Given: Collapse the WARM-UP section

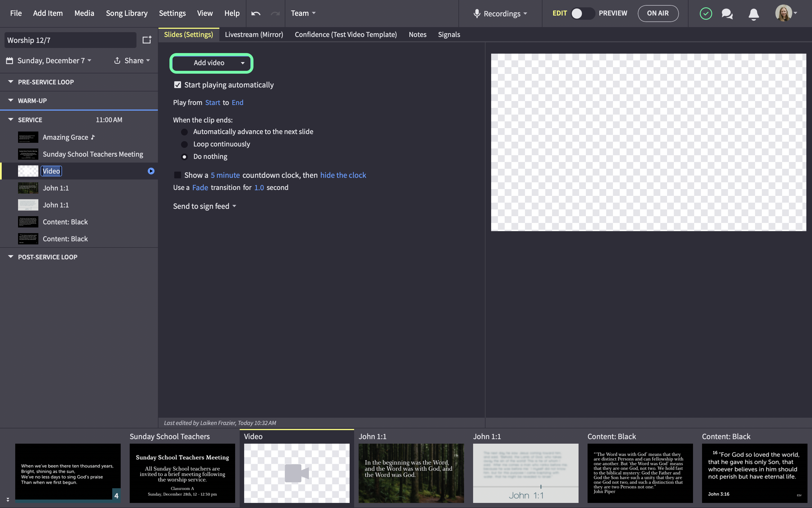Looking at the screenshot, I should pos(11,100).
